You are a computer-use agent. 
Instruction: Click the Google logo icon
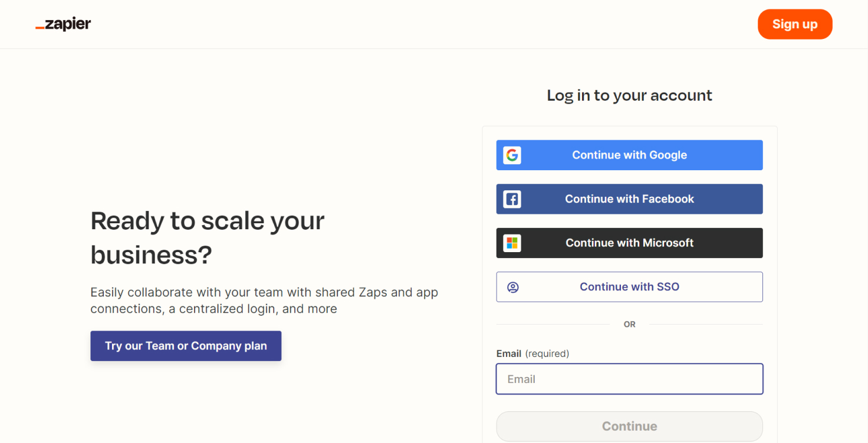512,155
